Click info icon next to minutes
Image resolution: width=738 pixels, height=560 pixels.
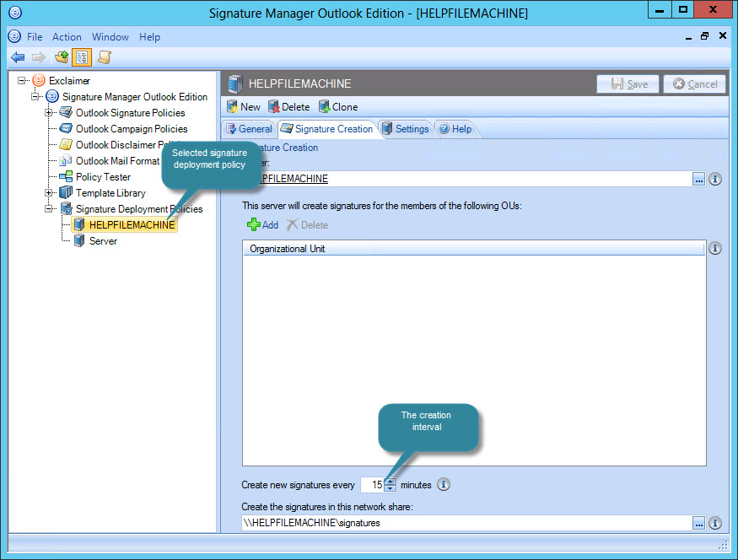coord(444,484)
